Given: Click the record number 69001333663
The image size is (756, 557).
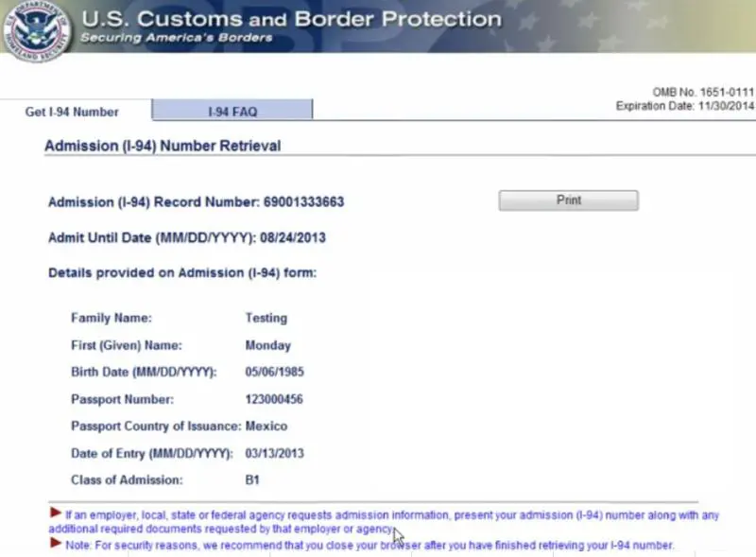Looking at the screenshot, I should (303, 201).
